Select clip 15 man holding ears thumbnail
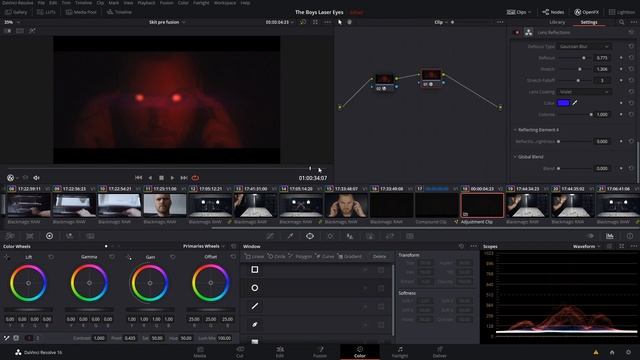This screenshot has width=640, height=360. (x=346, y=205)
